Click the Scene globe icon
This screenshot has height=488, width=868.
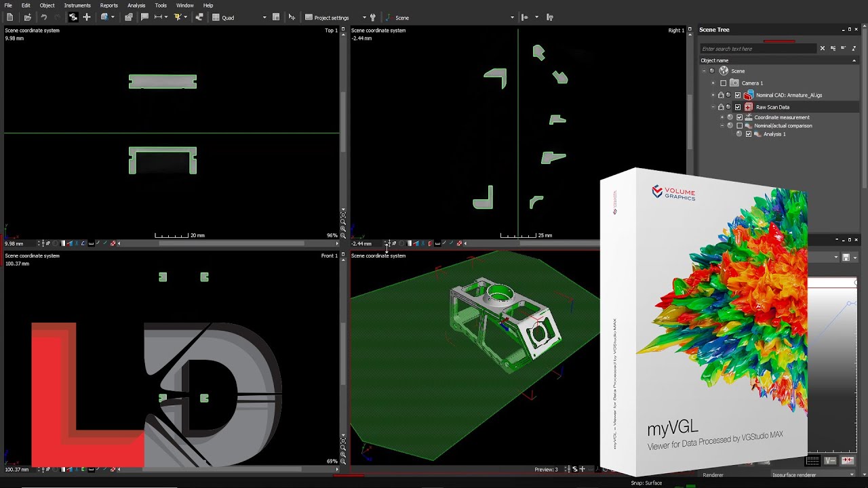click(724, 70)
